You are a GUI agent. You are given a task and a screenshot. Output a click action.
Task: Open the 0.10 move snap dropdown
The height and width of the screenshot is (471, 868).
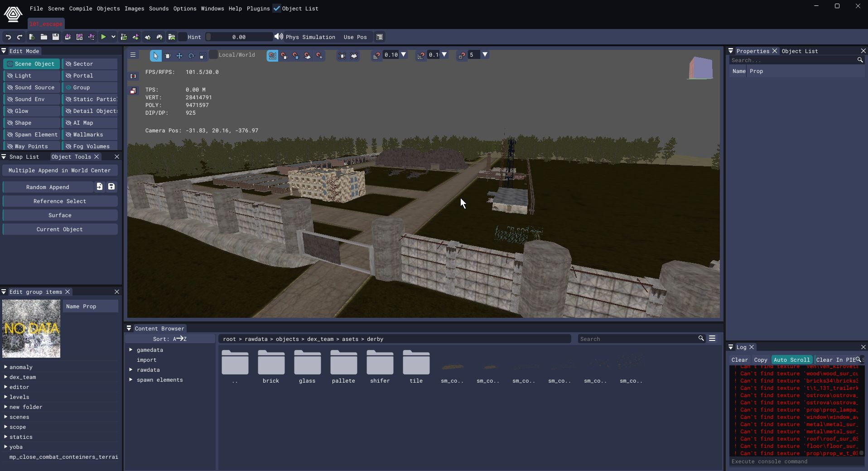coord(403,55)
